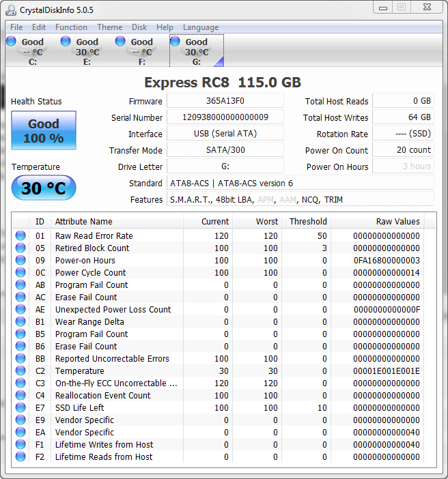
Task: Open the Language menu
Action: [x=201, y=27]
